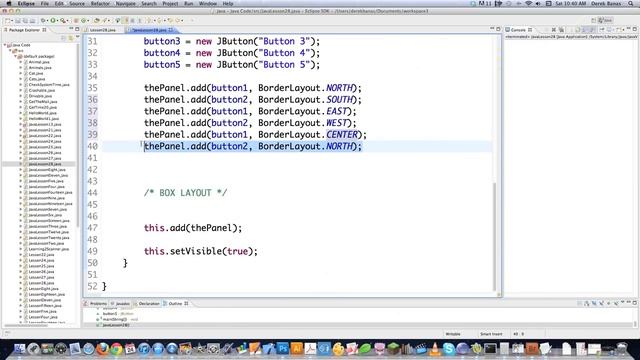The image size is (640, 360).
Task: Click Collapse All in Package Explorer
Action: coord(63,38)
